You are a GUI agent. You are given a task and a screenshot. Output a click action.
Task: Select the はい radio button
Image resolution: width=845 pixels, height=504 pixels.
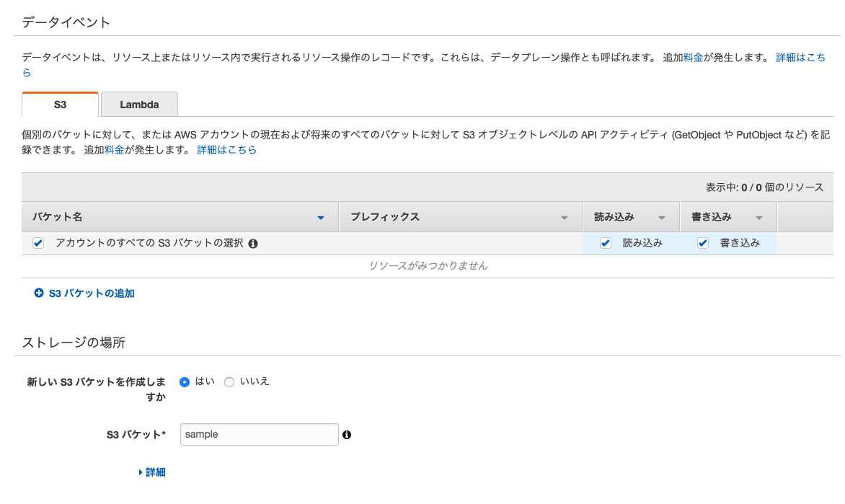point(185,382)
